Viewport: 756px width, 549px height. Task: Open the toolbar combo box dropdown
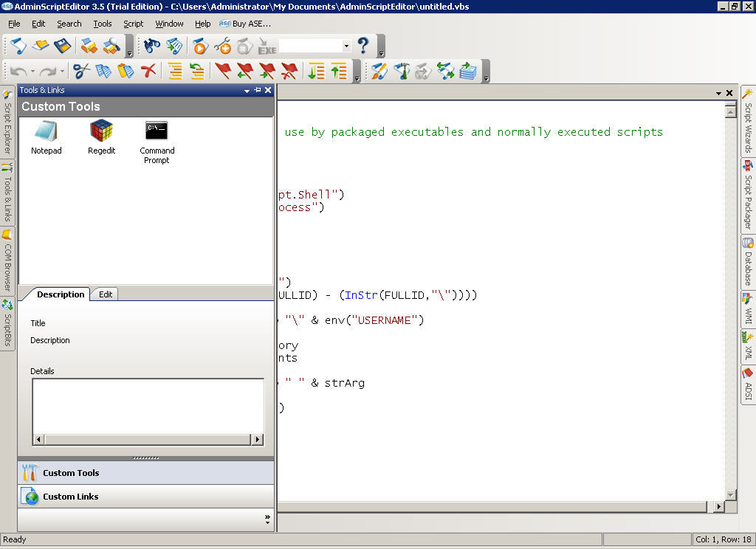346,46
